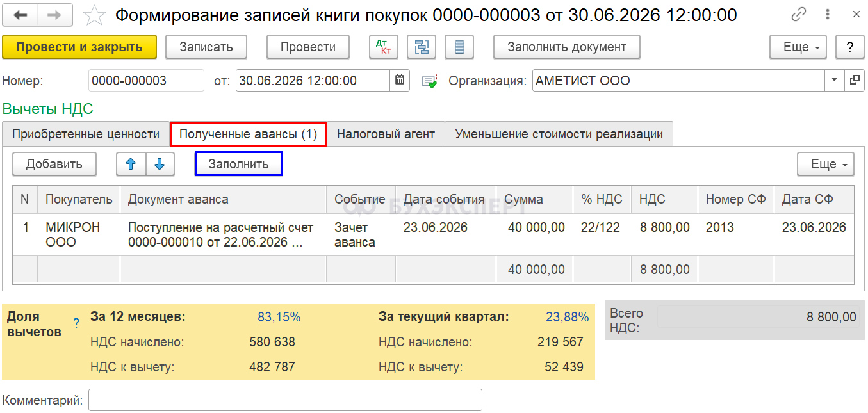868x413 pixels.
Task: Select the Номер СФ column header
Action: point(736,199)
